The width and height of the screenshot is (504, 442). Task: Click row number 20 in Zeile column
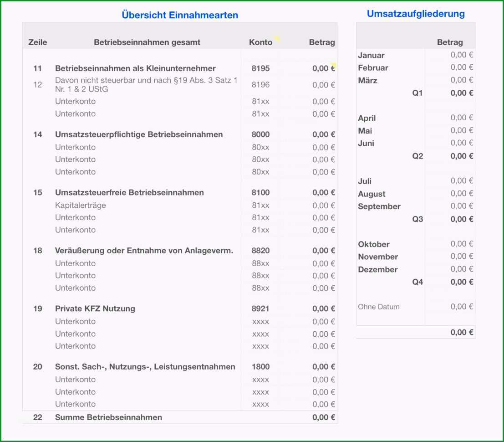[x=37, y=367]
